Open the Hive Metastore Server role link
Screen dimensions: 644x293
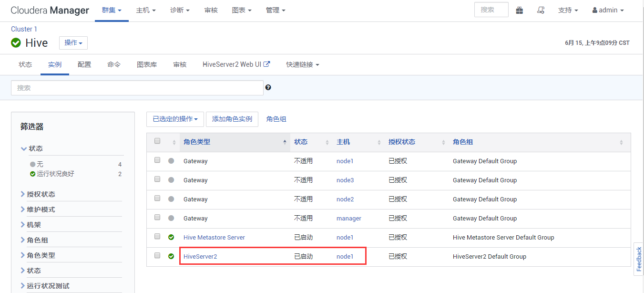click(x=214, y=237)
